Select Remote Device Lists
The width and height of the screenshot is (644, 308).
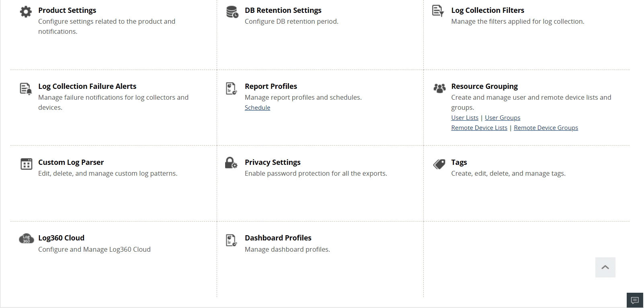pos(479,127)
